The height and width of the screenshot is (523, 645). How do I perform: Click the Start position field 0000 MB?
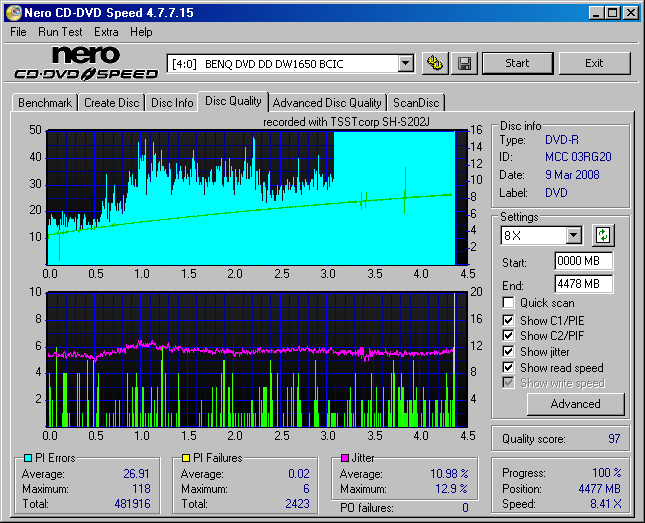pos(583,261)
